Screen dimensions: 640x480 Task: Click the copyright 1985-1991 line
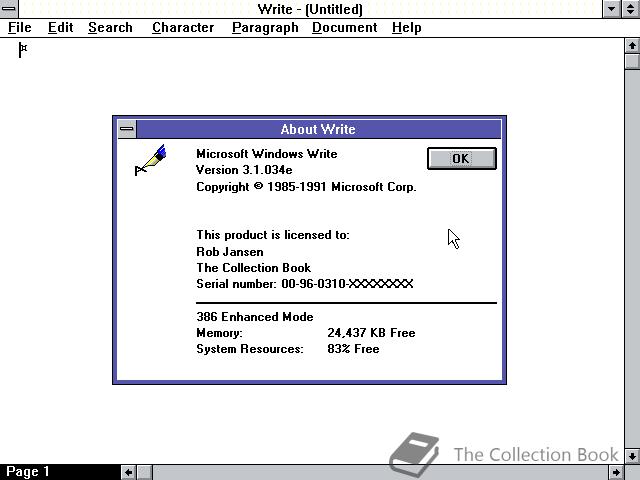point(306,187)
